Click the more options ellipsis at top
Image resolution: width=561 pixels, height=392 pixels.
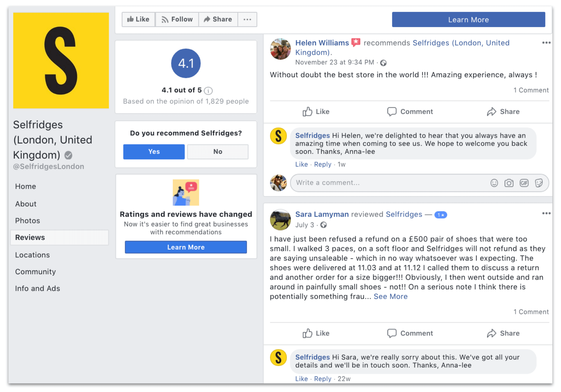coord(247,19)
